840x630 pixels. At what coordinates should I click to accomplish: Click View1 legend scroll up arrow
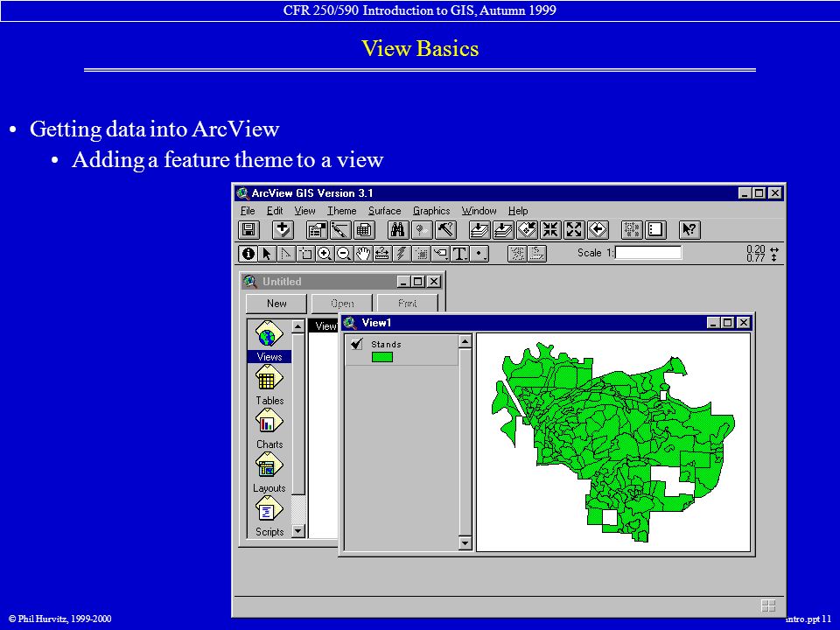click(465, 341)
